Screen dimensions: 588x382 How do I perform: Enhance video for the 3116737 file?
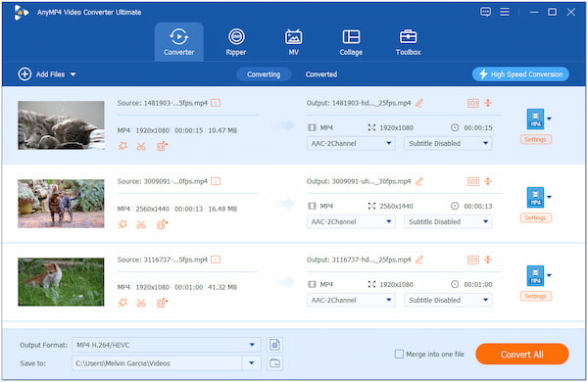(x=162, y=303)
